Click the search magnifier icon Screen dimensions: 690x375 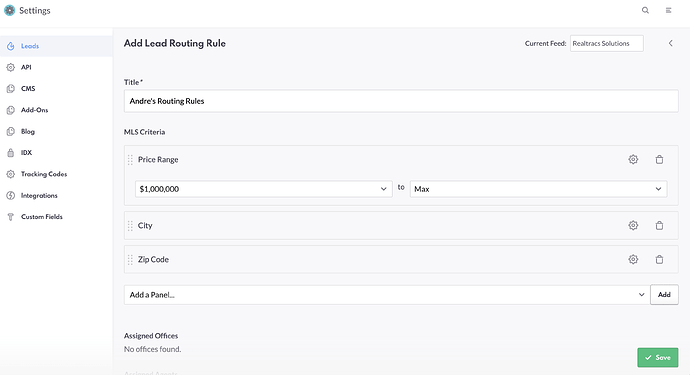click(645, 10)
